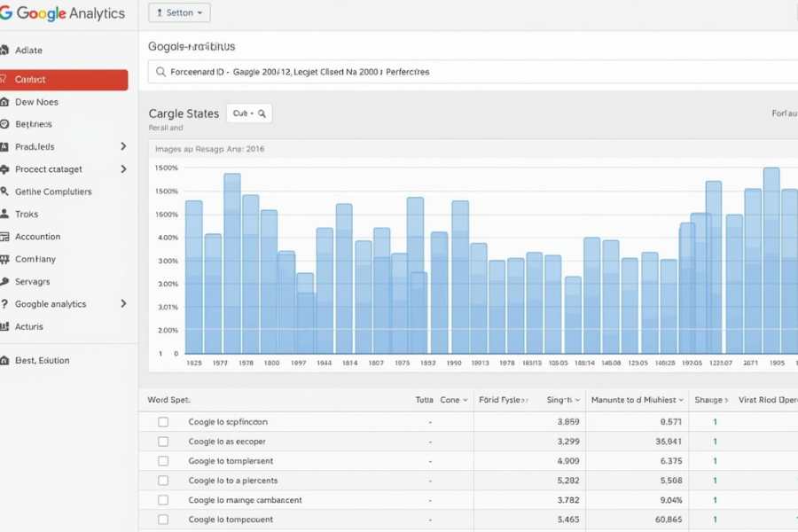Expand the Pradulets submenu arrow
Viewport: 798px width, 532px height.
[x=123, y=146]
